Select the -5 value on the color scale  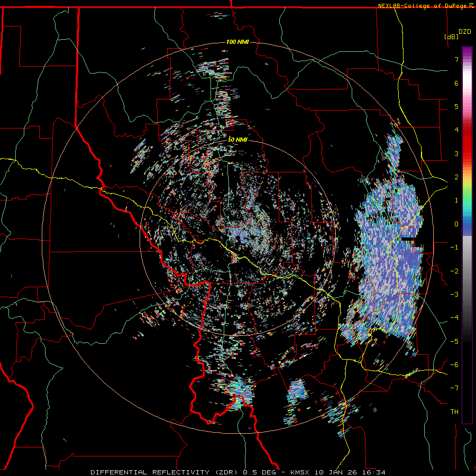[x=454, y=342]
